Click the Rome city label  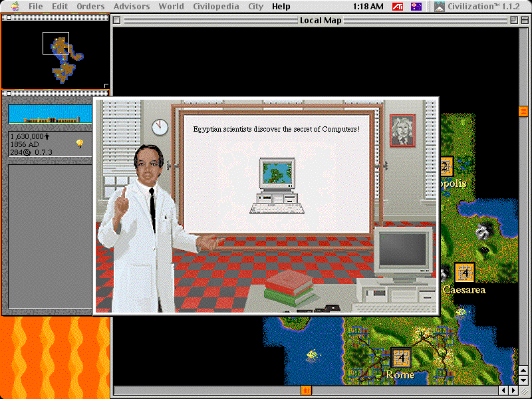[400, 375]
